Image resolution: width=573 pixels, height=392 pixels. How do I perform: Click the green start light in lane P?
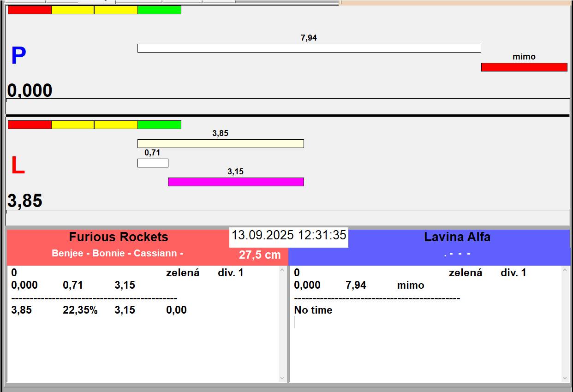tap(159, 10)
